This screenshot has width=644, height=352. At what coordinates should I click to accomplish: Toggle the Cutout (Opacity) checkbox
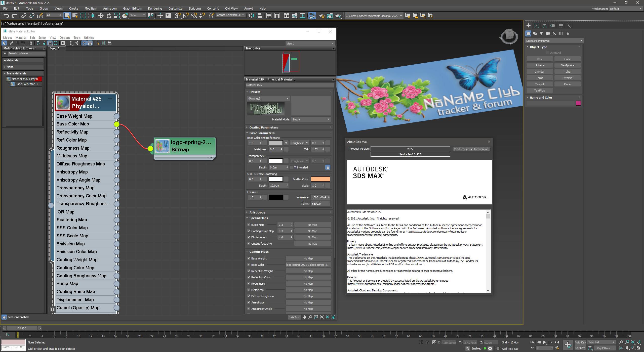point(249,243)
